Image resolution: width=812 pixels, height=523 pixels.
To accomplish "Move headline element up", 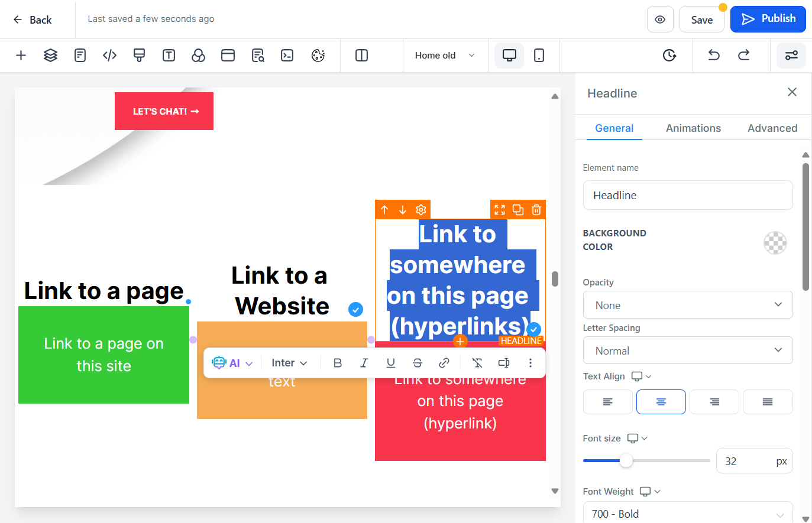I will (384, 210).
